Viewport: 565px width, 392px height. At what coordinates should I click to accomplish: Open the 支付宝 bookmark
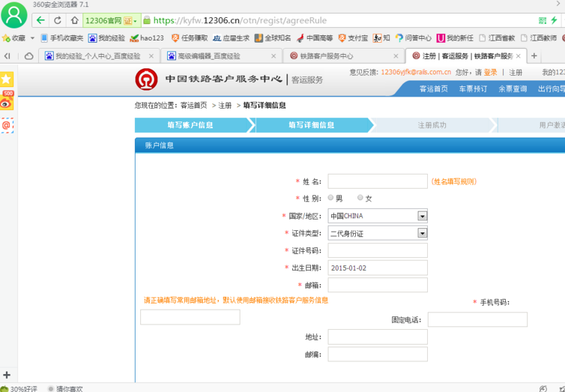pyautogui.click(x=353, y=37)
